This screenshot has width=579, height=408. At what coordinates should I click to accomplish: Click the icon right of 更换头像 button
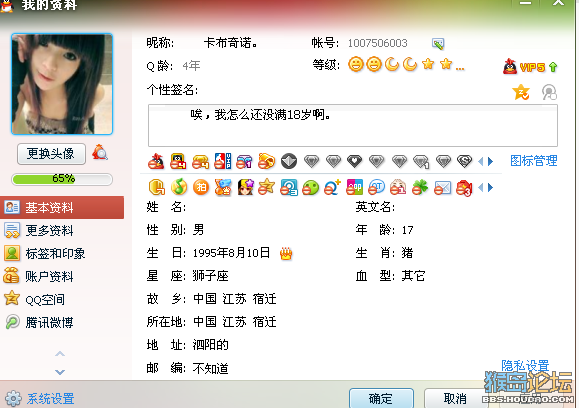100,153
